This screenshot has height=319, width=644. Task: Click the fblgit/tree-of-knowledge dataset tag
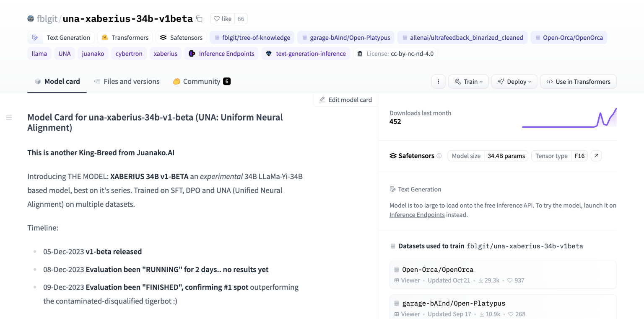[252, 38]
